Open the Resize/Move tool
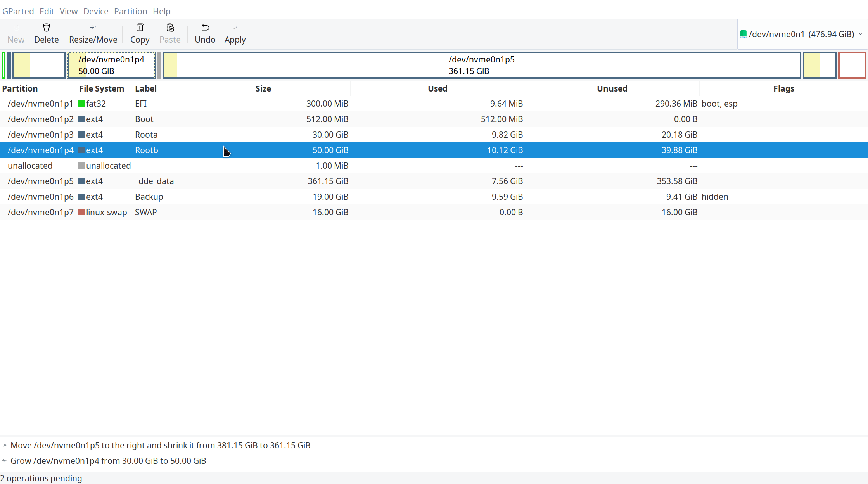 coord(93,34)
